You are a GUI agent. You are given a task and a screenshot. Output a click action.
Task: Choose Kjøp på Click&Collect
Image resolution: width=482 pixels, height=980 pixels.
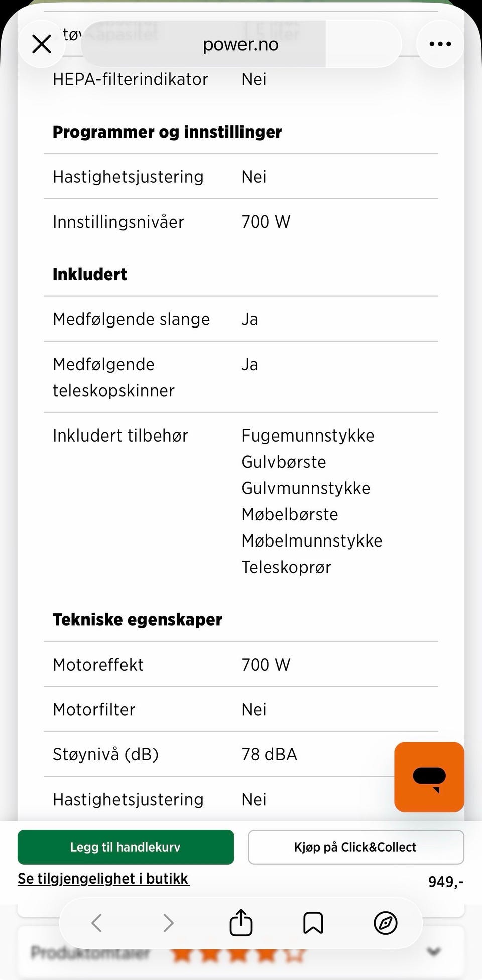[355, 847]
